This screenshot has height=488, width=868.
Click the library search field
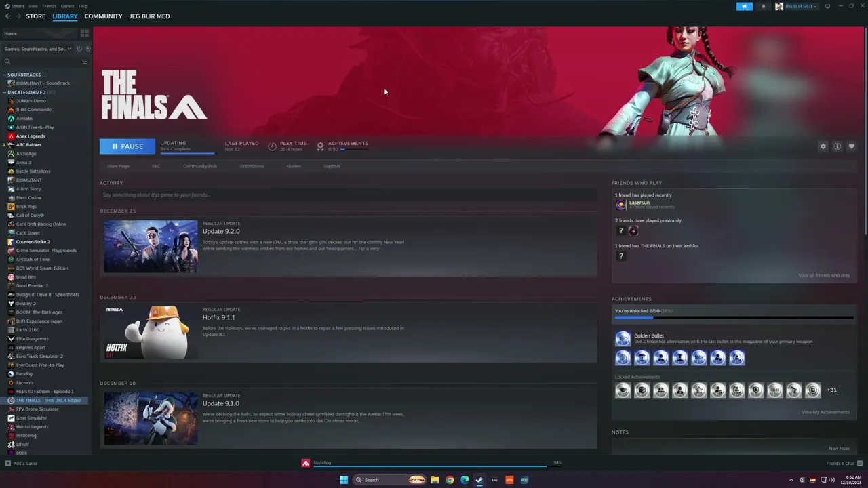42,62
